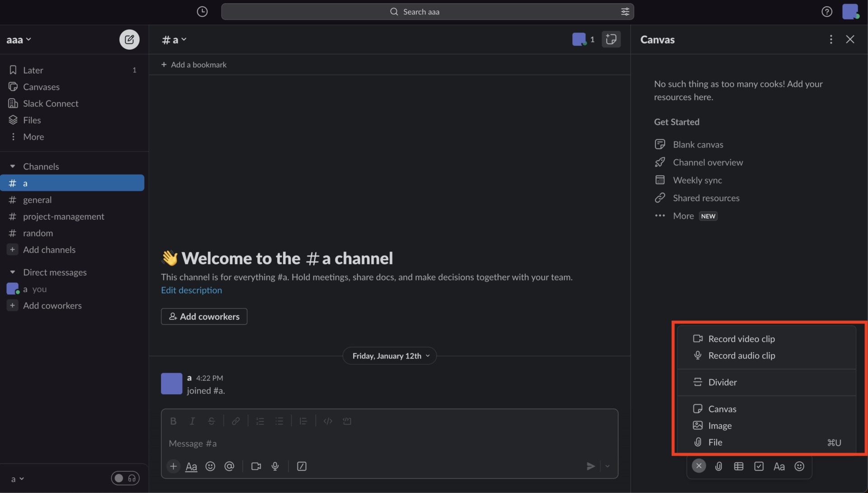
Task: Click the mention (@) icon in the composer
Action: point(230,466)
